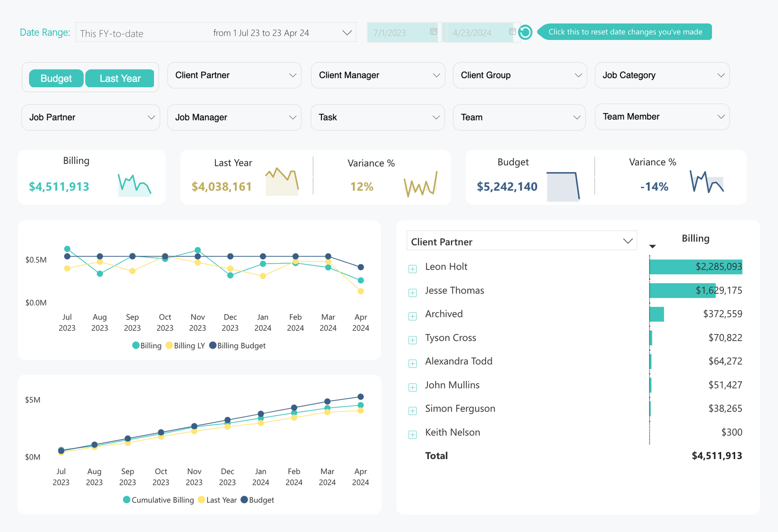Select the Leon Holt billing bar
The height and width of the screenshot is (532, 778).
coord(695,266)
